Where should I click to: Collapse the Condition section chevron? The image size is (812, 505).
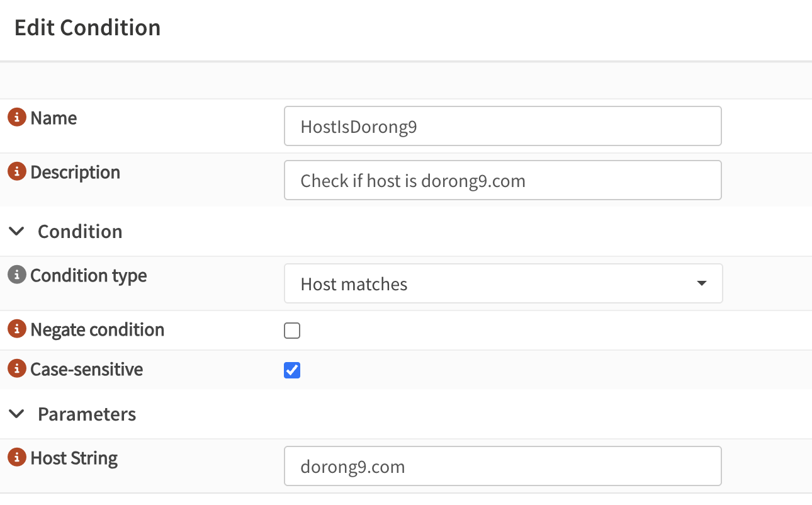click(18, 231)
